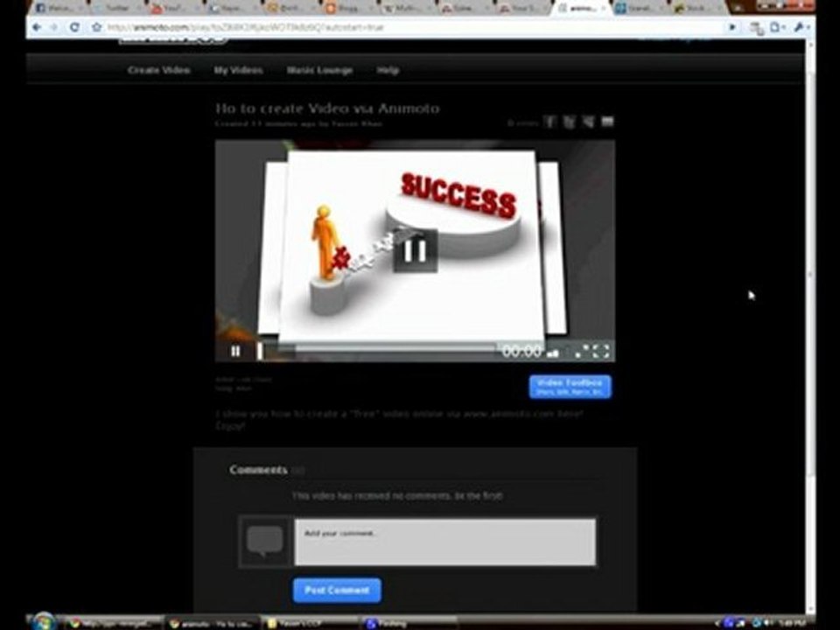Go forward with the browser forward arrow

point(54,27)
